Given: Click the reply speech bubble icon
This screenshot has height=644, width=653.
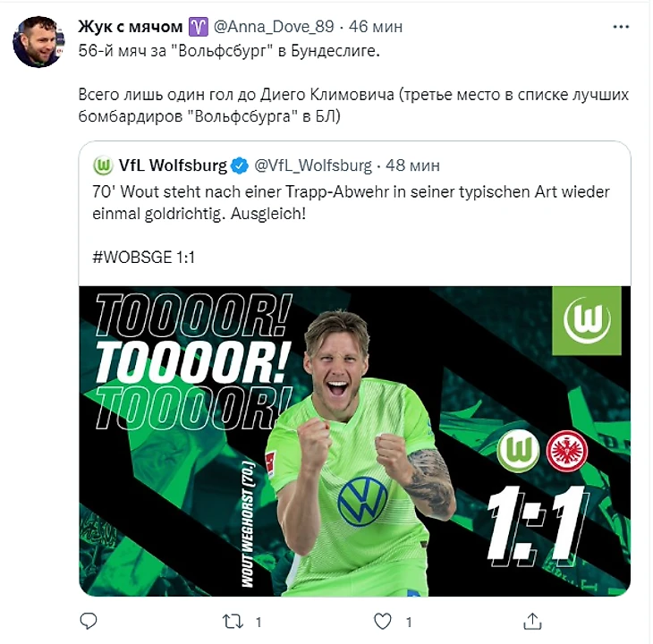Looking at the screenshot, I should point(89,621).
